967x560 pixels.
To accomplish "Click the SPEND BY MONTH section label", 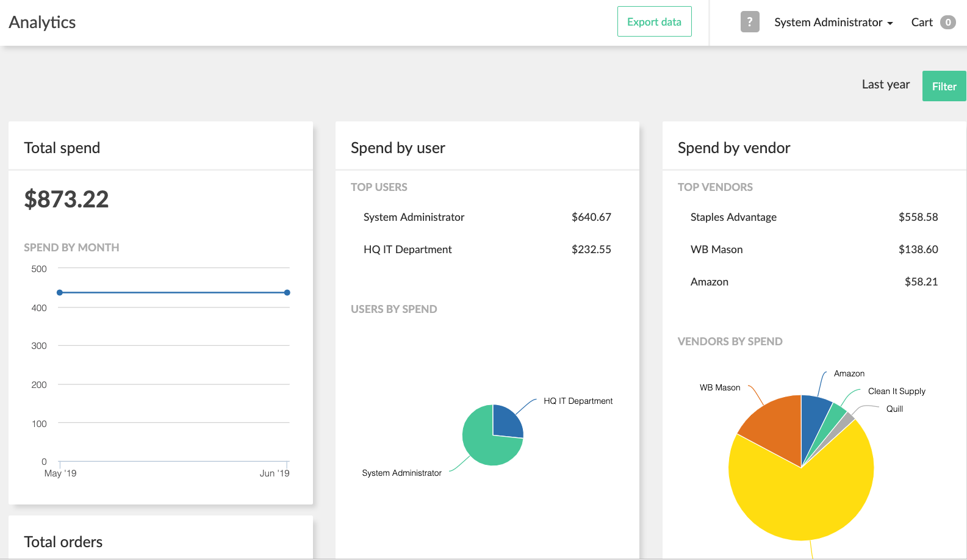I will (71, 248).
